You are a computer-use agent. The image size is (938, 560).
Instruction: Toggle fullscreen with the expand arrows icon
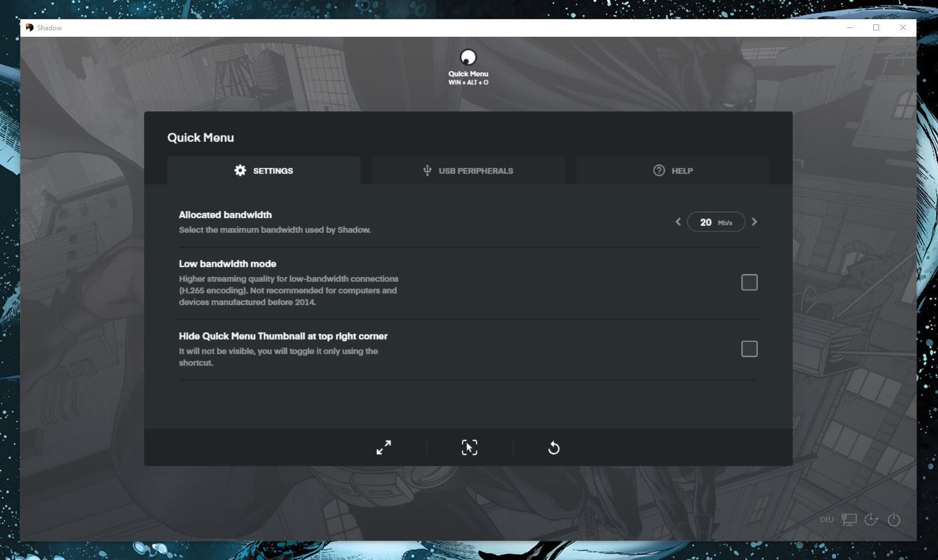click(x=384, y=447)
